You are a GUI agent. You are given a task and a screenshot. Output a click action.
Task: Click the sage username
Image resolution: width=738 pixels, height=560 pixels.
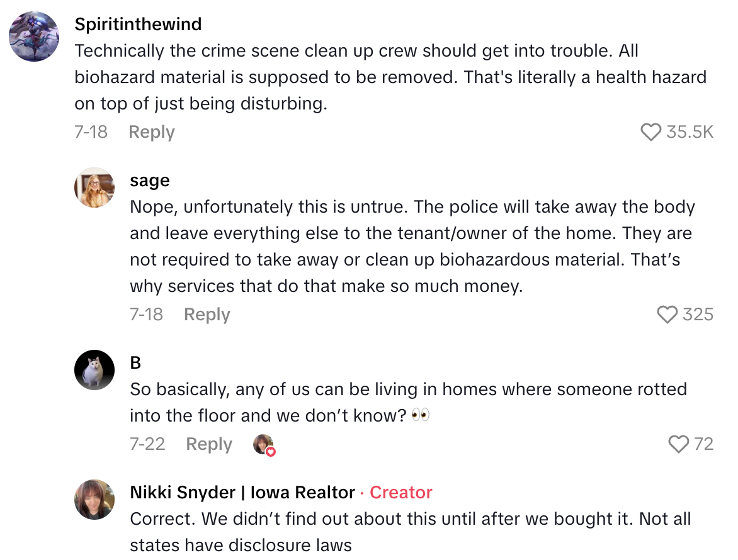coord(149,181)
